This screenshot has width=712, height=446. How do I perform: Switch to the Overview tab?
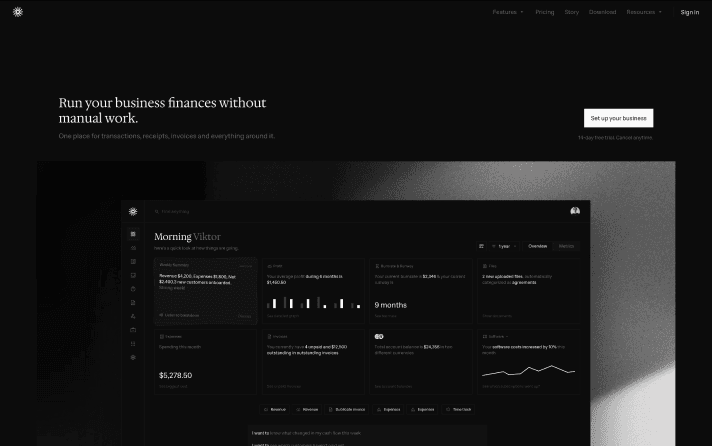pos(538,246)
